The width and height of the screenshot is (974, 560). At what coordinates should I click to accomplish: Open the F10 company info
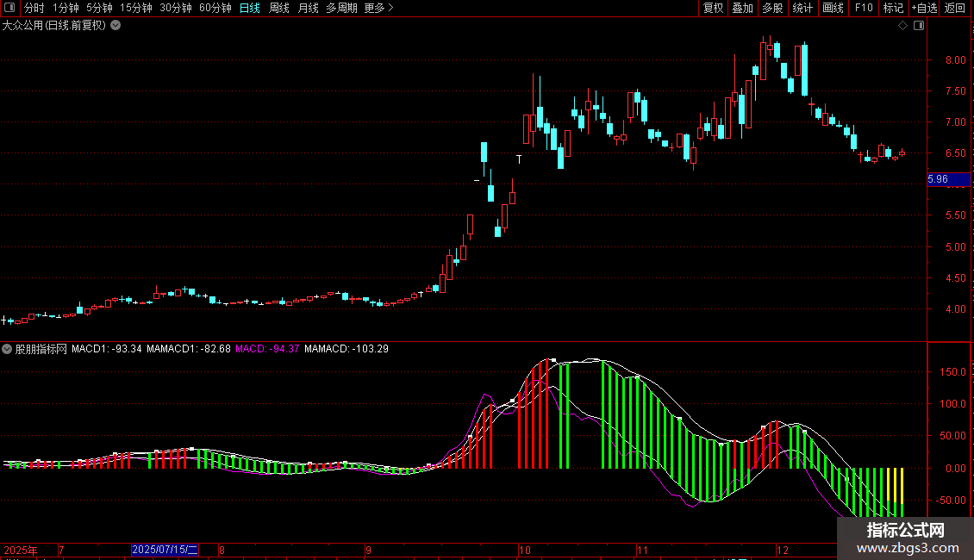pyautogui.click(x=864, y=8)
